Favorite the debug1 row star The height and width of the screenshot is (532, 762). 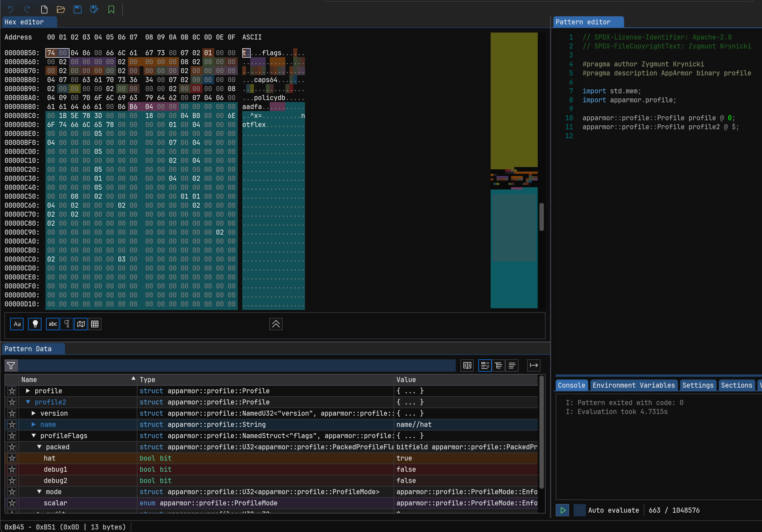pyautogui.click(x=12, y=469)
